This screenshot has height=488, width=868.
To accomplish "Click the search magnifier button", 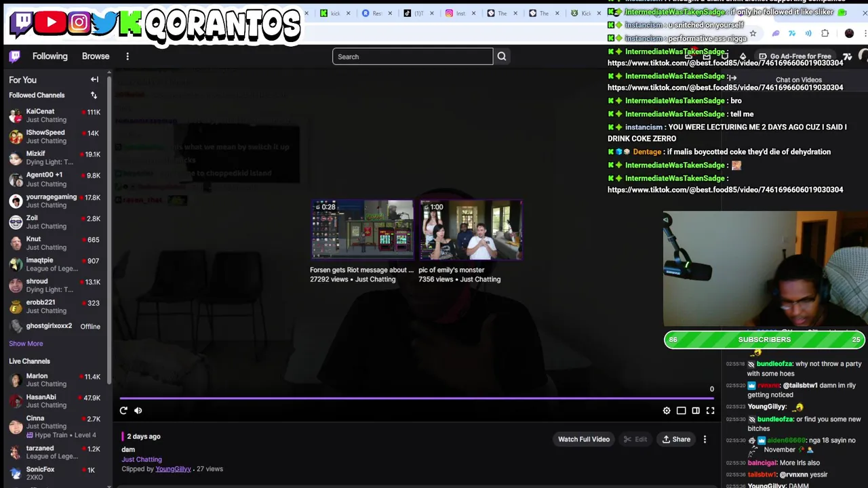I will (x=502, y=57).
